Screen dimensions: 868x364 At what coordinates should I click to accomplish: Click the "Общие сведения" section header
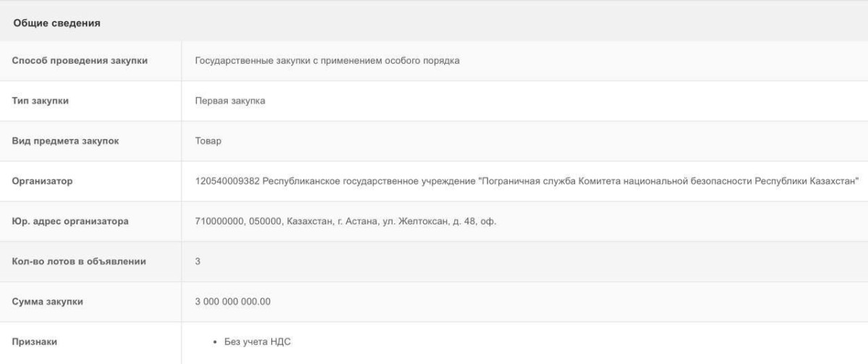(x=56, y=23)
